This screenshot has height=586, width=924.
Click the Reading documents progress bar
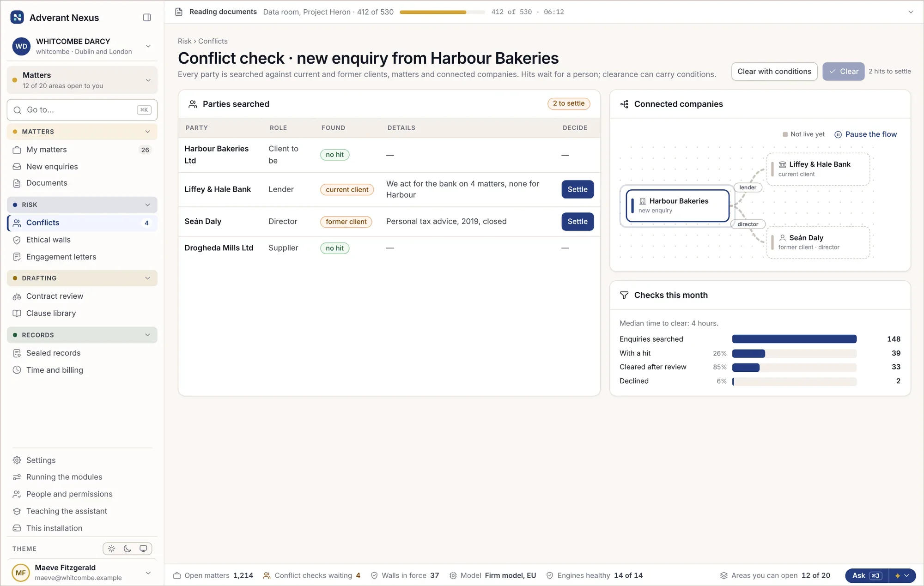click(x=442, y=12)
